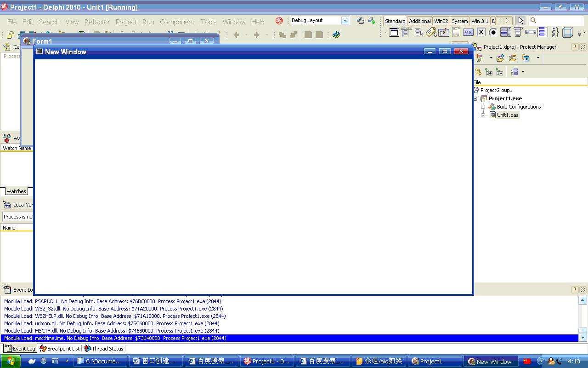Pin the Event Log panel
The height and width of the screenshot is (368, 588).
(575, 289)
